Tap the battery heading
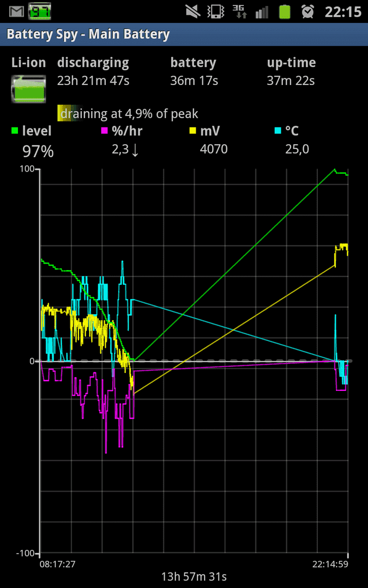 click(194, 63)
